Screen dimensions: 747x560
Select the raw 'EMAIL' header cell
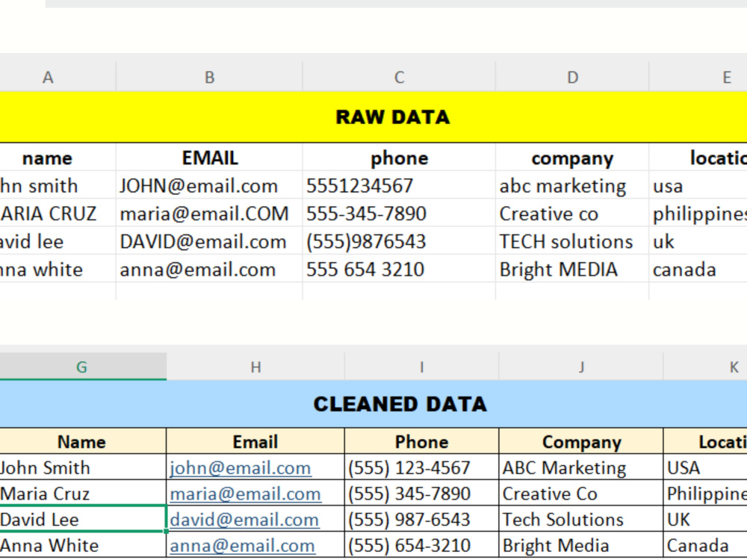pyautogui.click(x=209, y=158)
